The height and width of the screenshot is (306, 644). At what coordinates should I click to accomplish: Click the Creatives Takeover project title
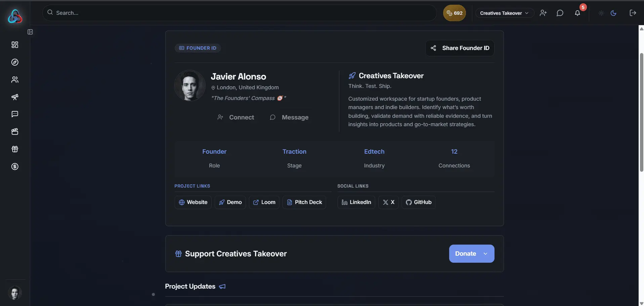(x=391, y=76)
